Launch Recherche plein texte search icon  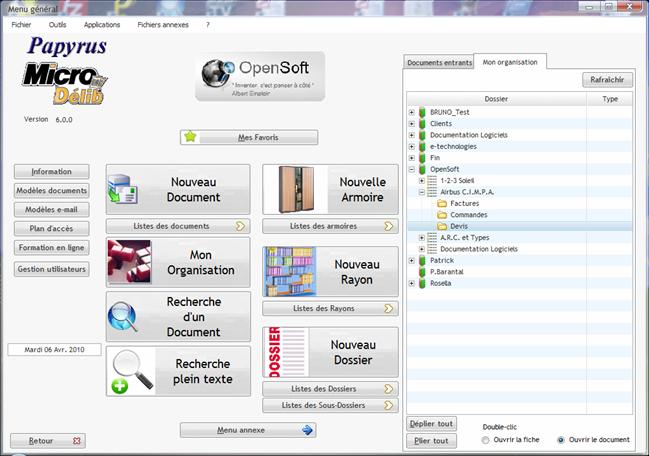(131, 372)
